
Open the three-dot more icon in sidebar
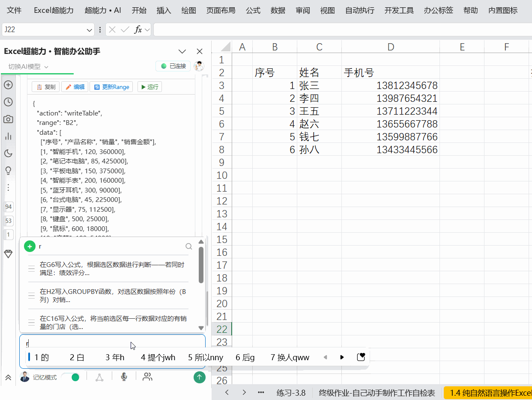[x=8, y=187]
